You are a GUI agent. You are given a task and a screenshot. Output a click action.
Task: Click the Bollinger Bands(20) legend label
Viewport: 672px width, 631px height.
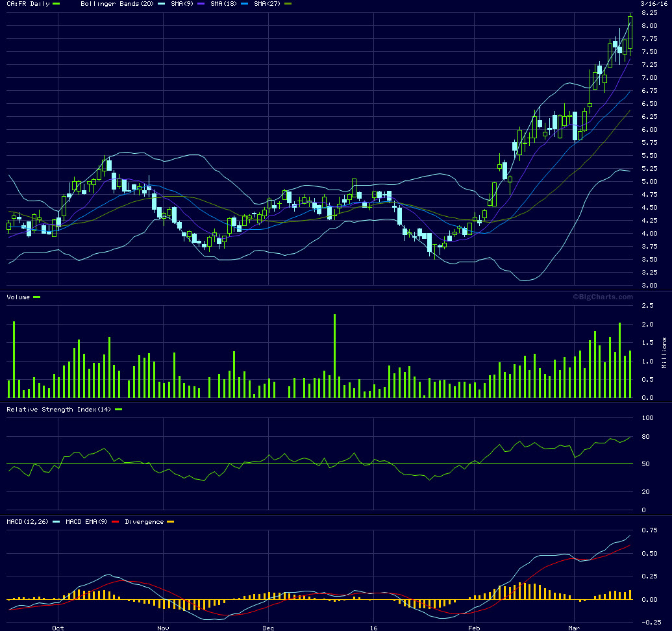(x=117, y=4)
